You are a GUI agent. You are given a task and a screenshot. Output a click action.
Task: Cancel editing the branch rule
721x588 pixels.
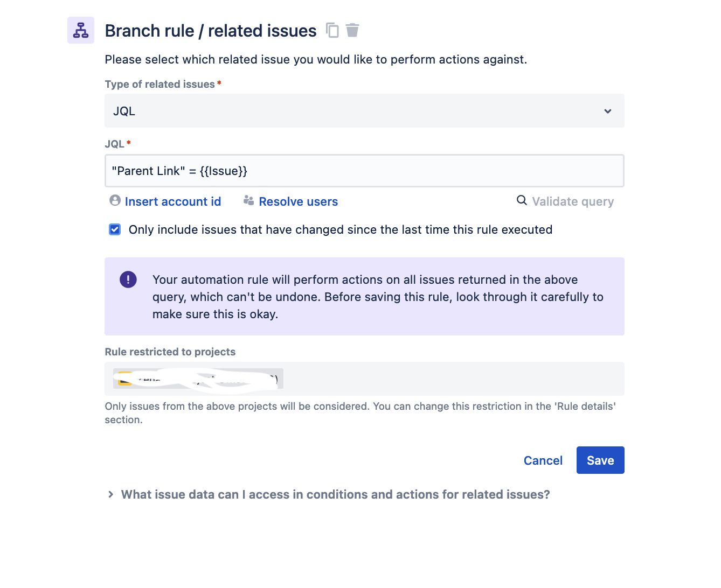(543, 460)
